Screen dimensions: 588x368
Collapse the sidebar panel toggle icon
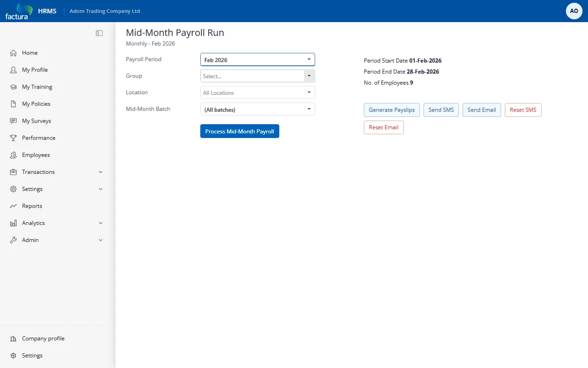tap(99, 33)
